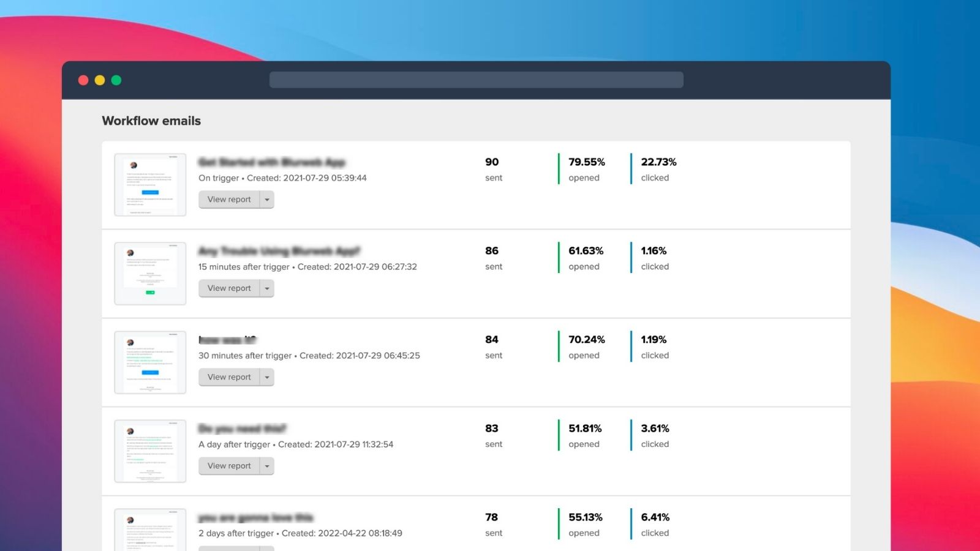The width and height of the screenshot is (980, 551).
Task: Click the '15 minutes after trigger' created line
Action: (307, 267)
